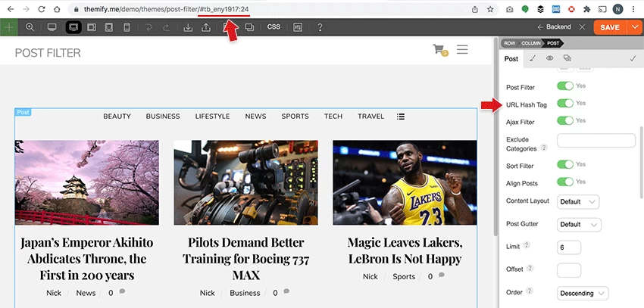The image size is (644, 308).
Task: Expand the Save options arrow
Action: click(x=635, y=27)
